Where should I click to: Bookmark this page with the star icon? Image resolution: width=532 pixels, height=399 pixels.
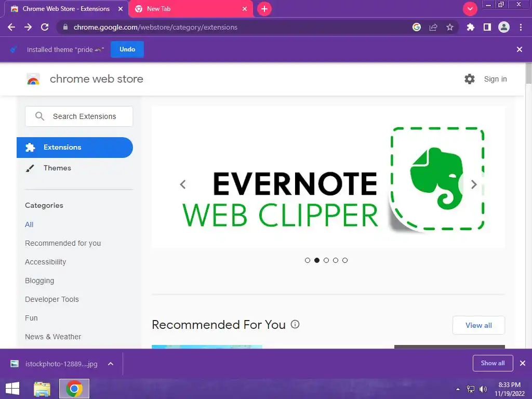[x=450, y=27]
